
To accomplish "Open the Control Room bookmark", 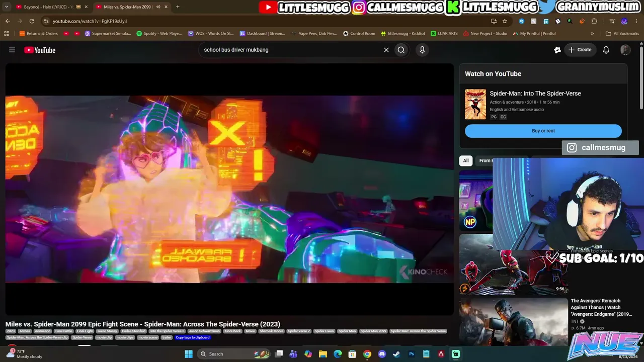I will [x=359, y=34].
